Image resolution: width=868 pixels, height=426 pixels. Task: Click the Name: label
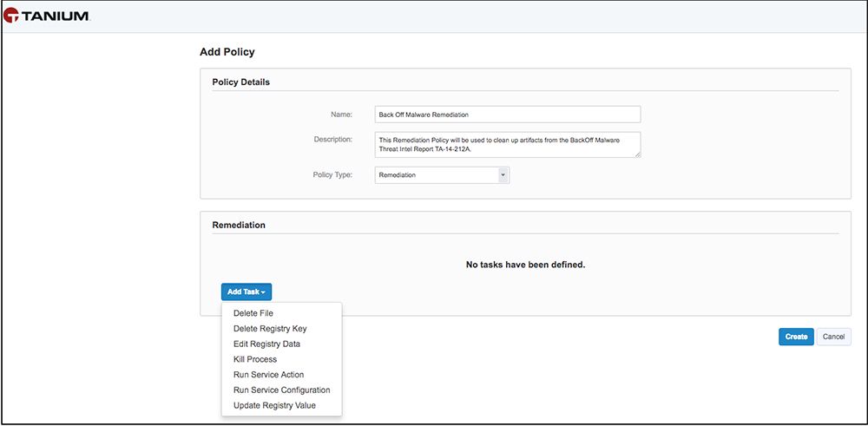click(342, 115)
